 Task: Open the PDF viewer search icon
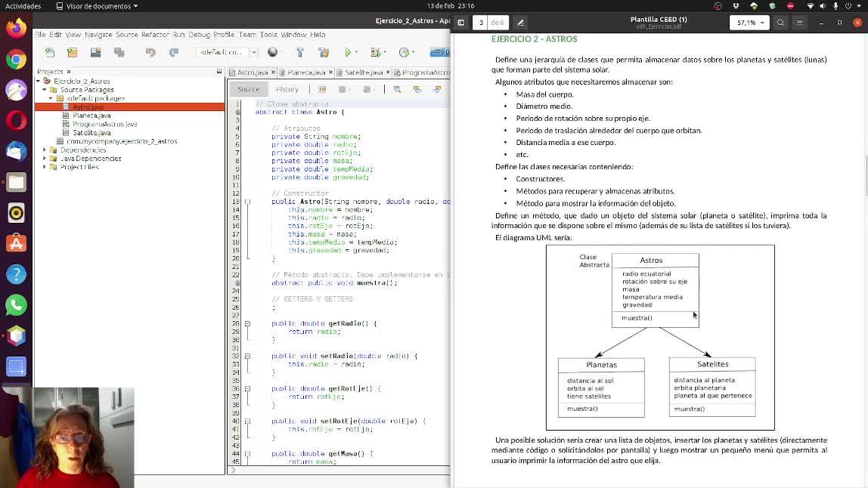click(780, 23)
